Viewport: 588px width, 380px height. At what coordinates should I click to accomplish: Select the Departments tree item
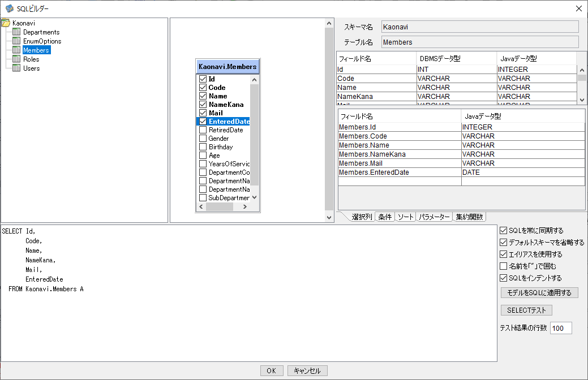pyautogui.click(x=41, y=32)
